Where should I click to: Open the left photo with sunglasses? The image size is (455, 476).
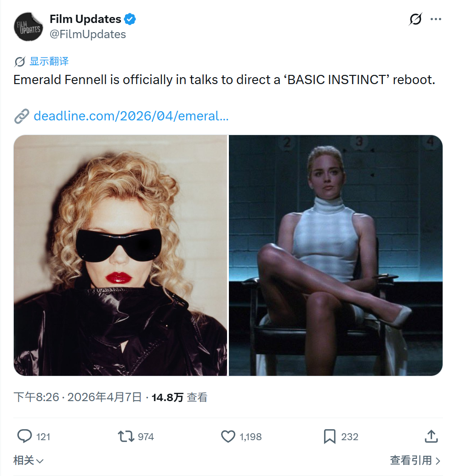(120, 255)
